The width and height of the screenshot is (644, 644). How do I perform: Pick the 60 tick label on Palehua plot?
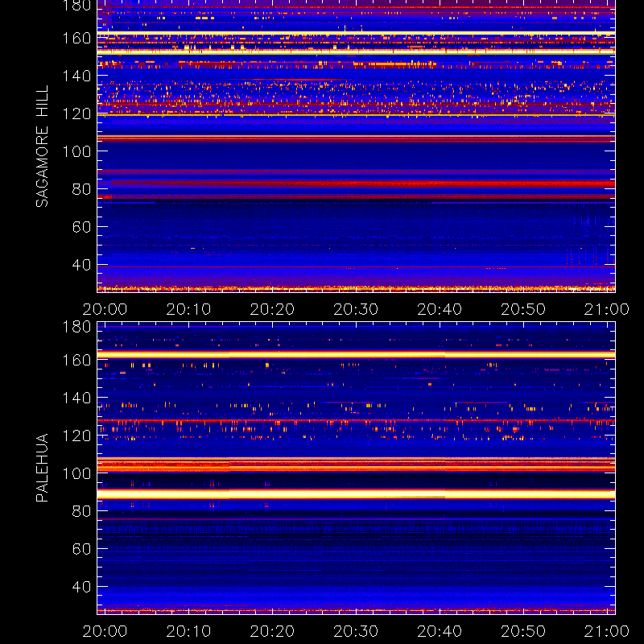(x=81, y=549)
